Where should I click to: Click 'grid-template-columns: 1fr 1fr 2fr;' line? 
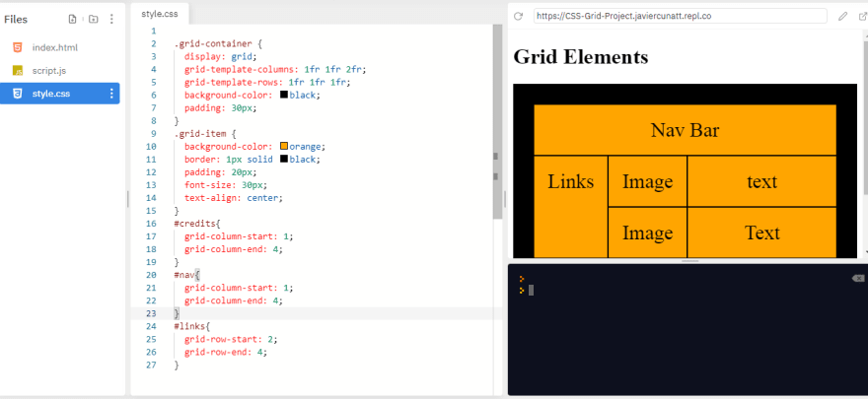275,69
